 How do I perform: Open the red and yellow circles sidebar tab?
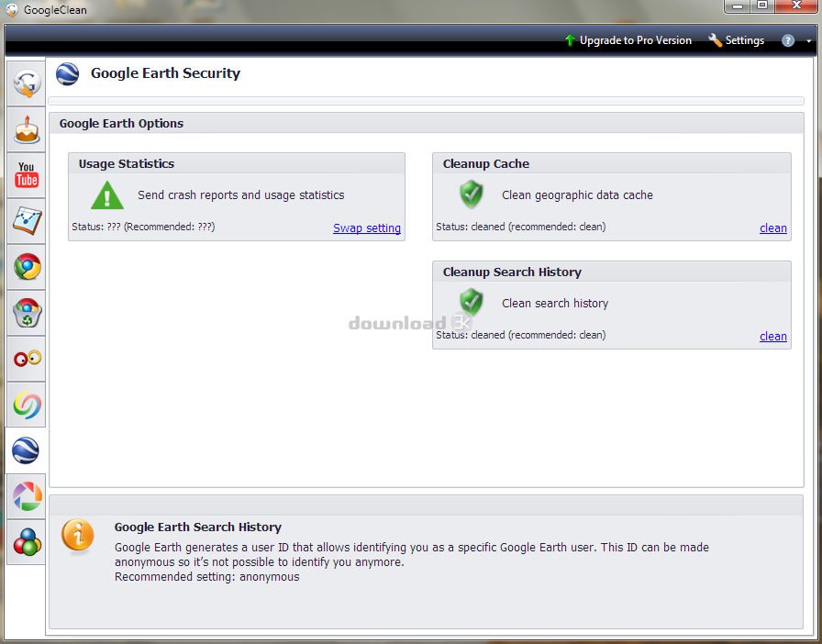click(x=27, y=359)
